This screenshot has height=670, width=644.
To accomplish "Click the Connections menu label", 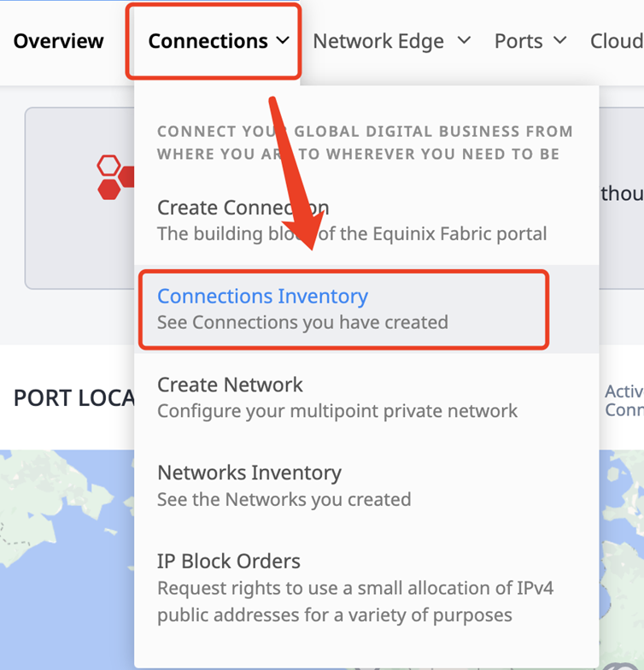I will click(x=208, y=41).
